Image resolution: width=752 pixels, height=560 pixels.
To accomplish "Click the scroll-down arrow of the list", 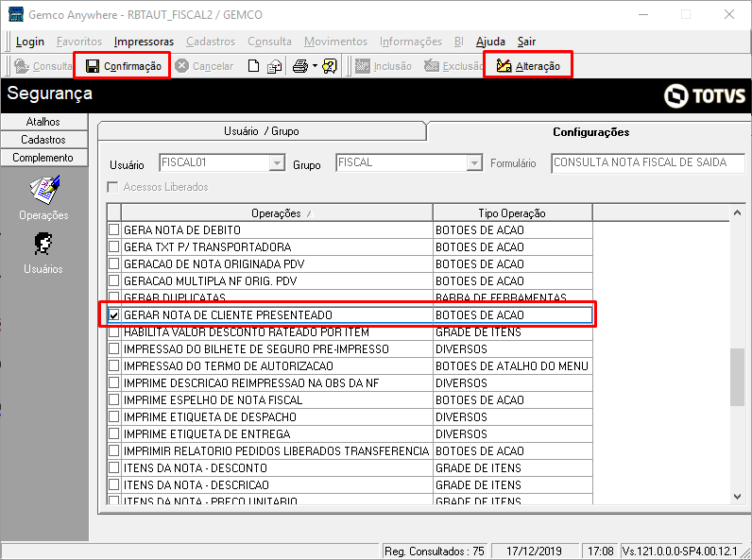I will pyautogui.click(x=737, y=497).
